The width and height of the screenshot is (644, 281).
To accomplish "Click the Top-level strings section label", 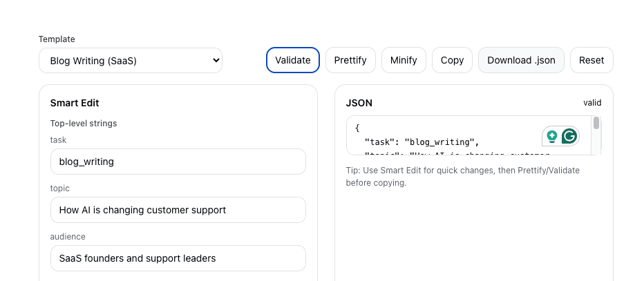I will [84, 124].
